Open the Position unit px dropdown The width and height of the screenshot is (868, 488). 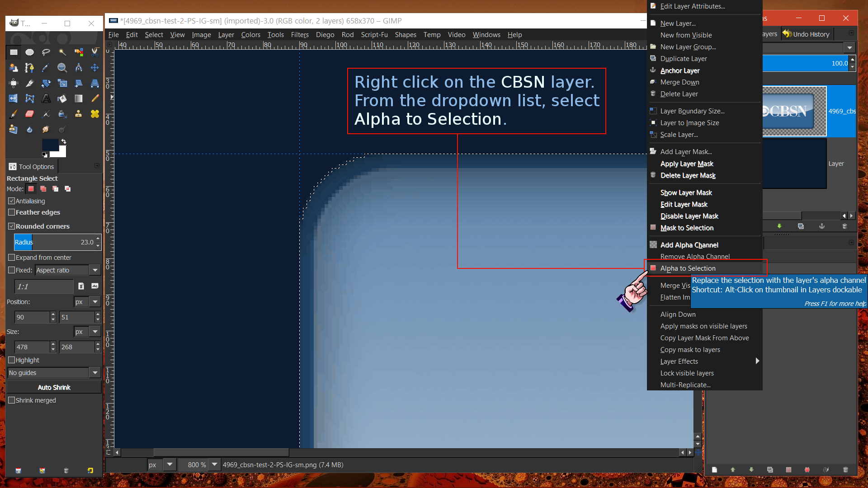(x=87, y=302)
